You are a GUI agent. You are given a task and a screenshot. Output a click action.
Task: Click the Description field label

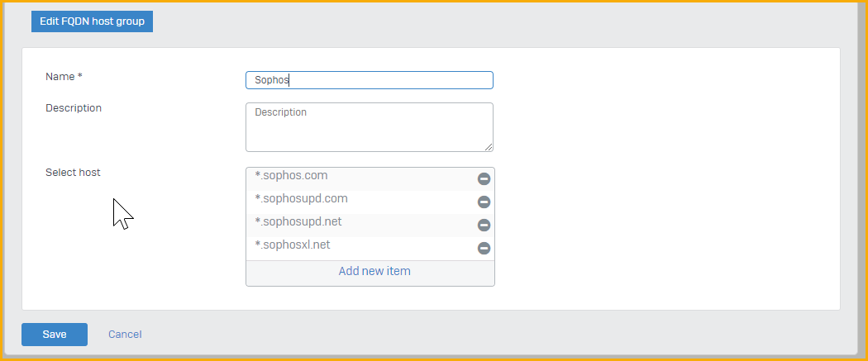[x=74, y=108]
